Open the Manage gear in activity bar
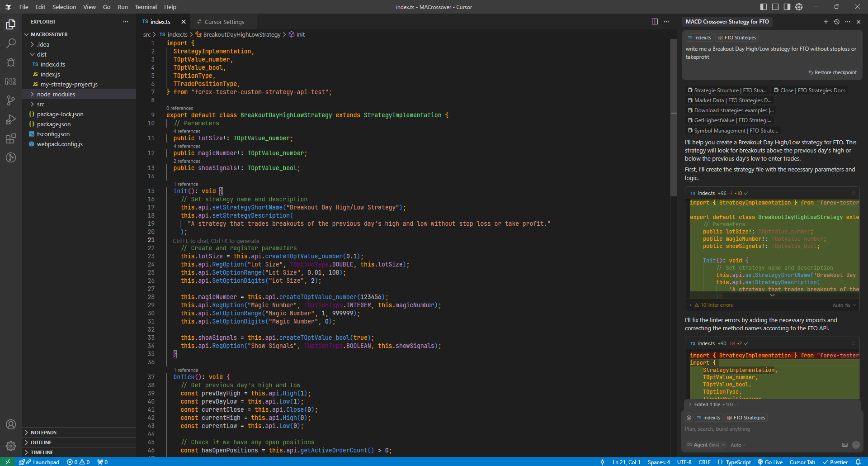The height and width of the screenshot is (466, 868). point(11,446)
